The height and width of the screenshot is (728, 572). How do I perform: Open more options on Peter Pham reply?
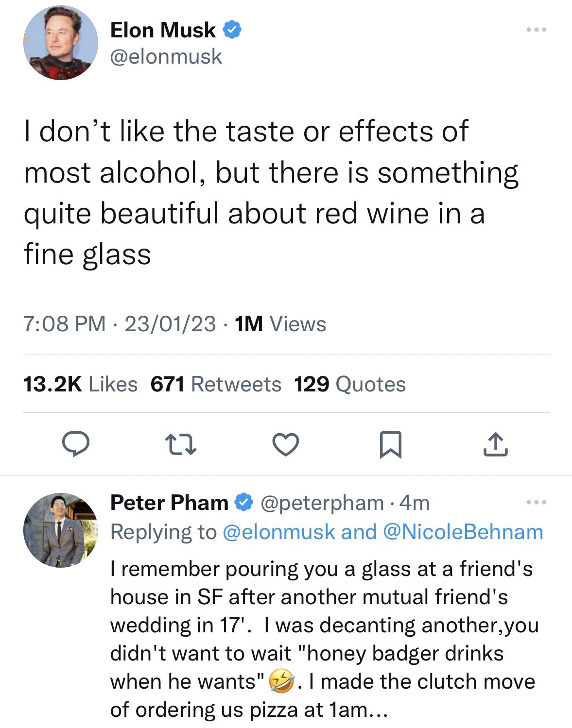tap(537, 502)
